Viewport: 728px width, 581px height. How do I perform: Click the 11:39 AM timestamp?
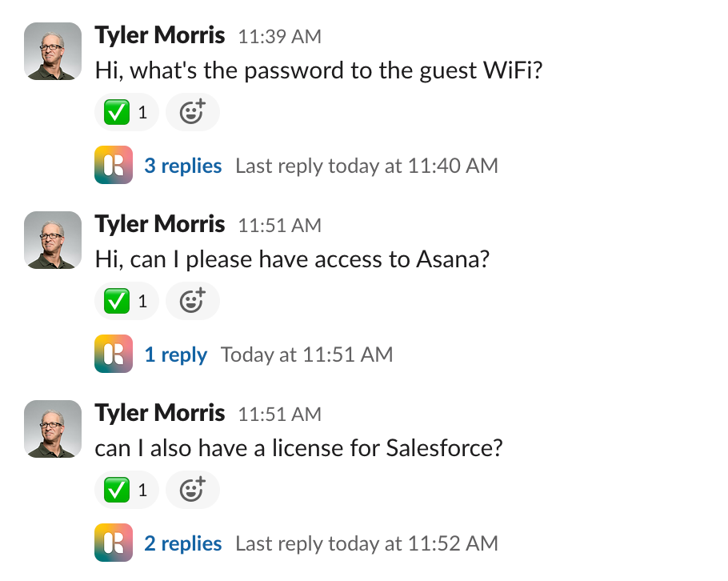coord(279,37)
